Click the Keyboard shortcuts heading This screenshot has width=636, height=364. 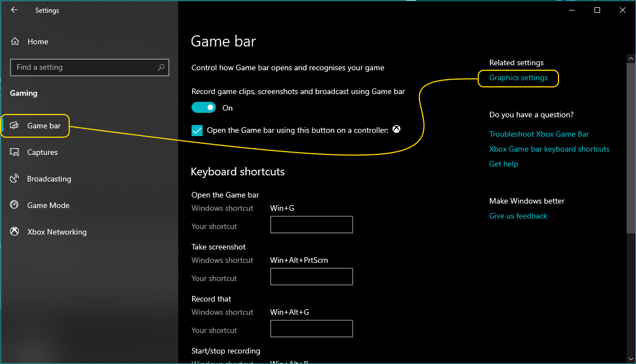point(237,172)
